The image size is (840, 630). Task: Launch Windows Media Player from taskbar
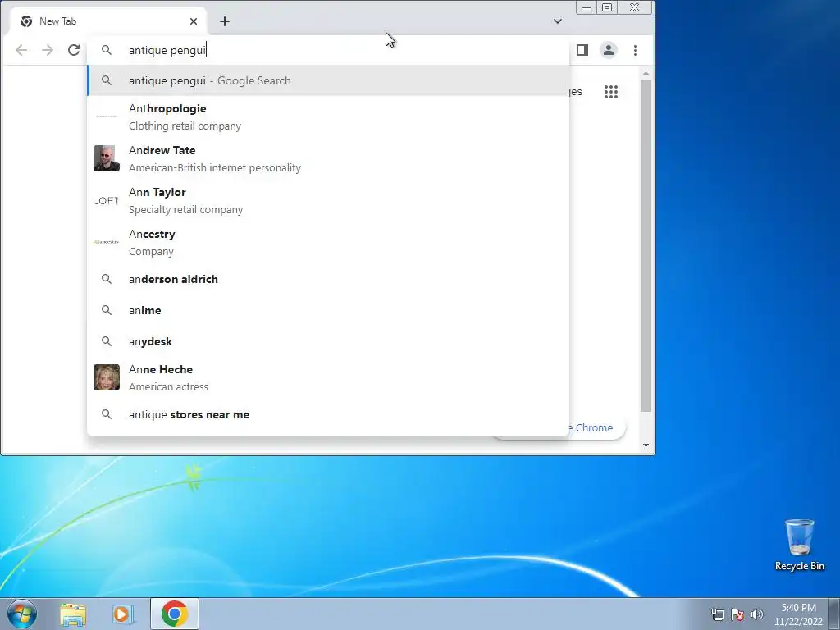122,614
